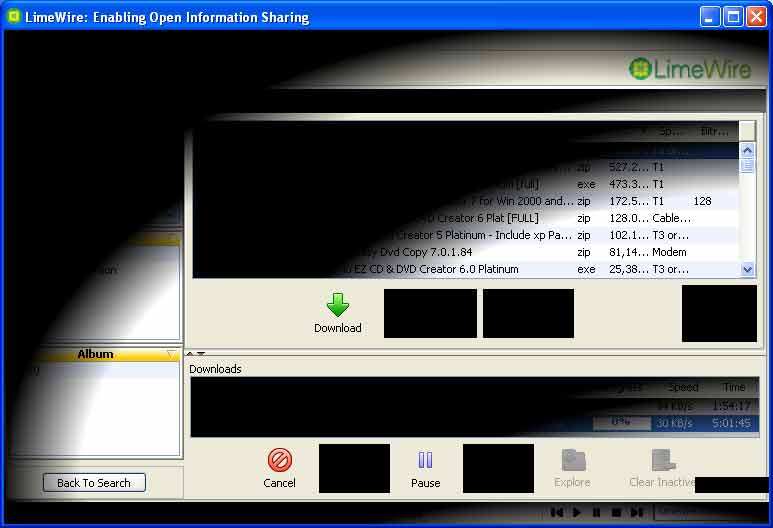The width and height of the screenshot is (773, 528).
Task: Click the Clear Inactive button
Action: pos(662,468)
